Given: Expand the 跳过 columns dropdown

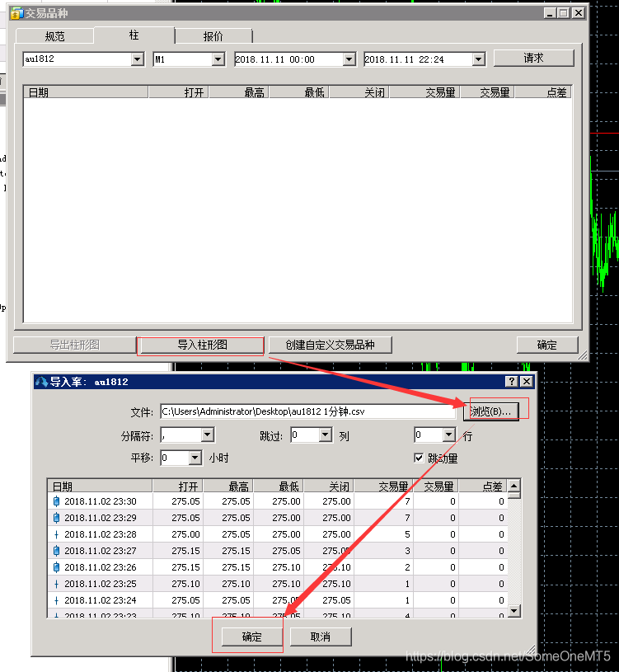Looking at the screenshot, I should (325, 435).
